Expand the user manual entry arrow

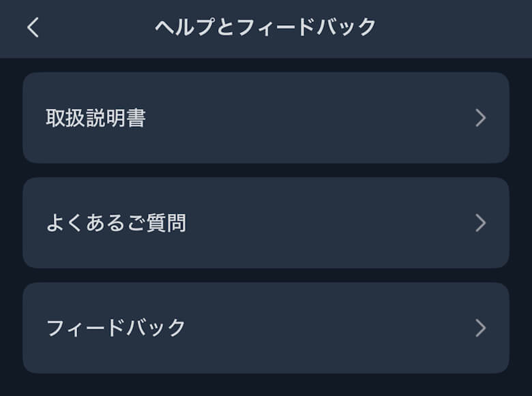(481, 118)
